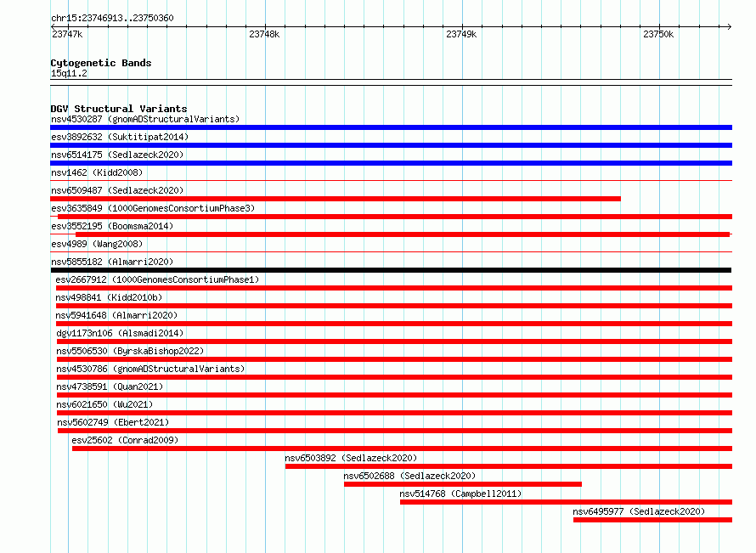Open nsv514768 (Campbell2011) variant label
This screenshot has width=756, height=553.
[460, 494]
